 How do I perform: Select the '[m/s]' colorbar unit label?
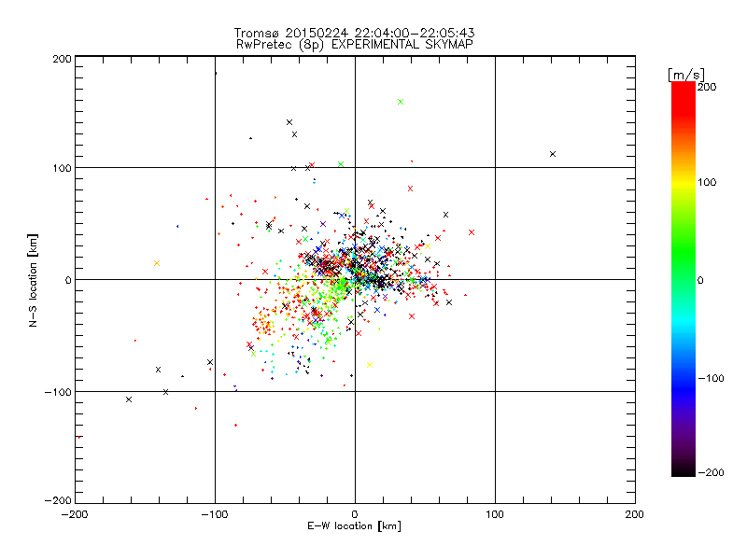pos(686,75)
